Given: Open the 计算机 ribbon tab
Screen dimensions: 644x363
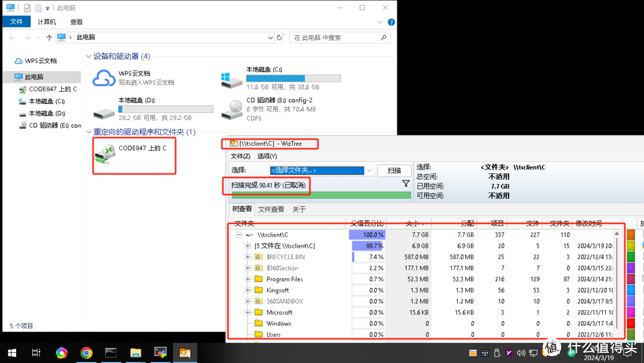Looking at the screenshot, I should pos(47,21).
